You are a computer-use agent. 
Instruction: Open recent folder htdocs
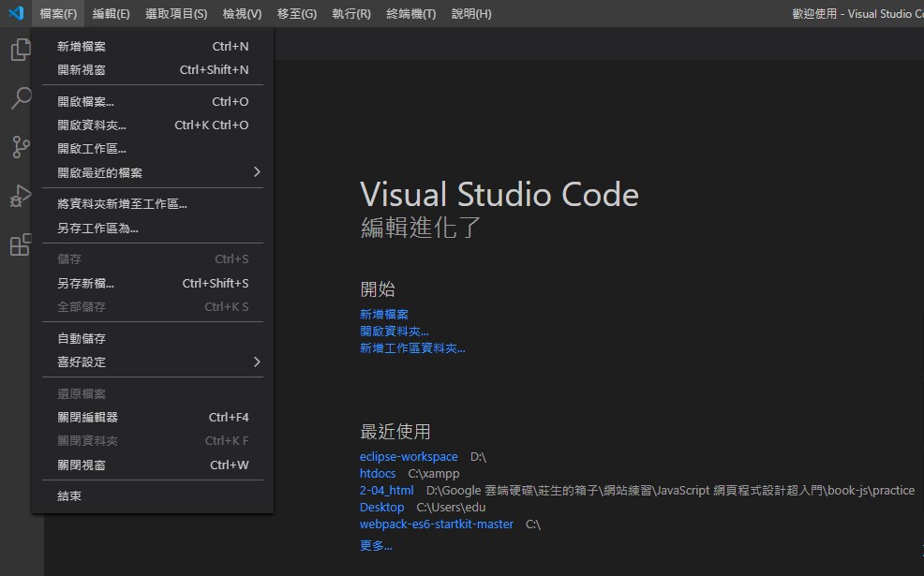[x=378, y=473]
